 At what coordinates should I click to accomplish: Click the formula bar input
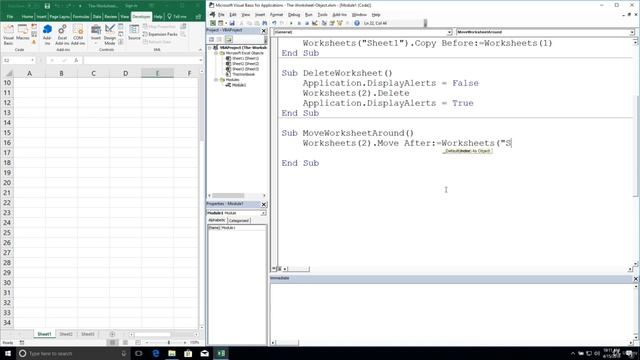click(142, 60)
